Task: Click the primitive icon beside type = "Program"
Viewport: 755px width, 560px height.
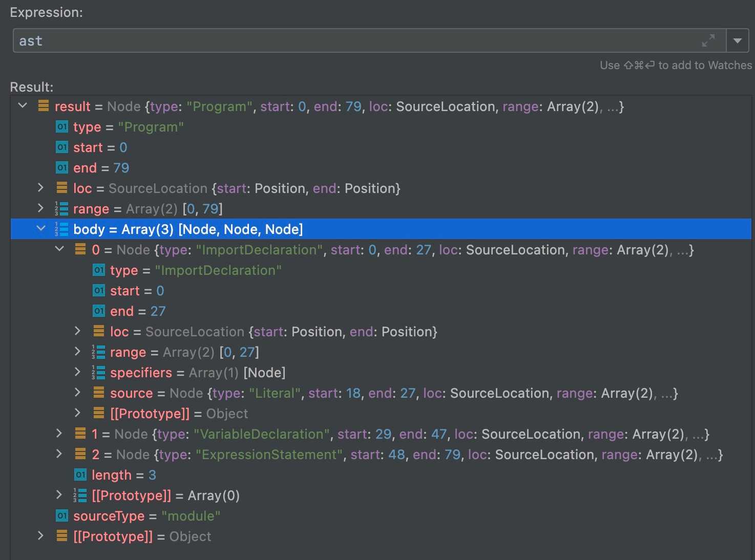Action: [62, 126]
